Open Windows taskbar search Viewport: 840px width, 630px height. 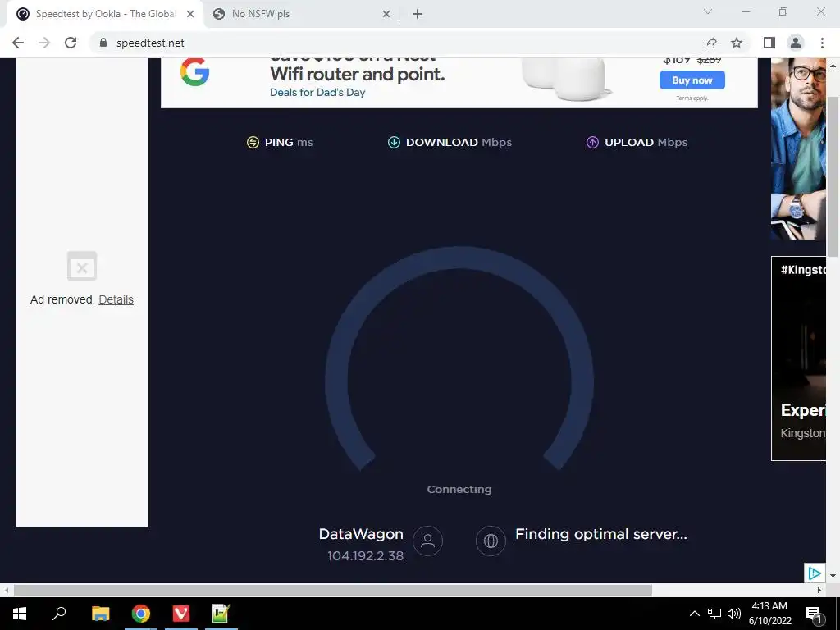tap(59, 614)
